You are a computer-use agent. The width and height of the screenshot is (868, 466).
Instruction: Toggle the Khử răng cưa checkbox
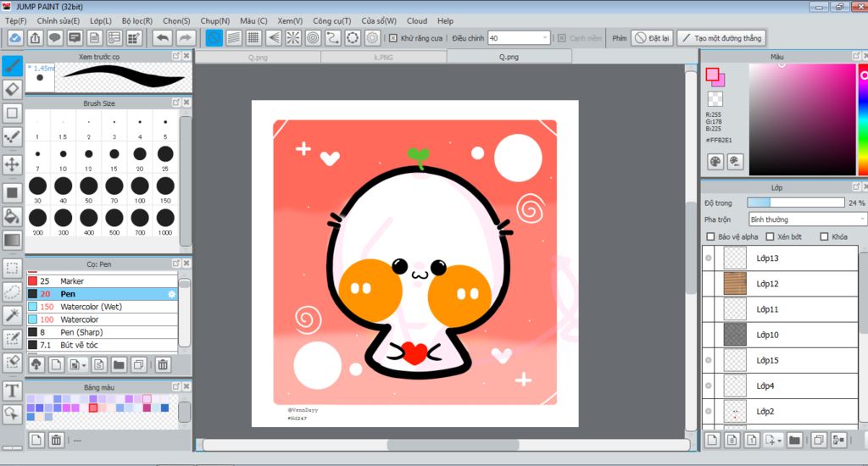(393, 38)
